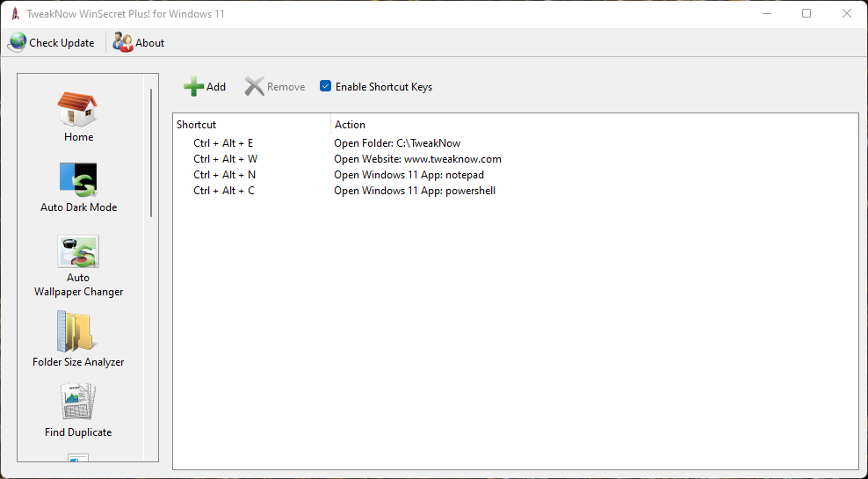Click the Find Duplicate label
Screen dimensions: 868x479
click(x=78, y=432)
